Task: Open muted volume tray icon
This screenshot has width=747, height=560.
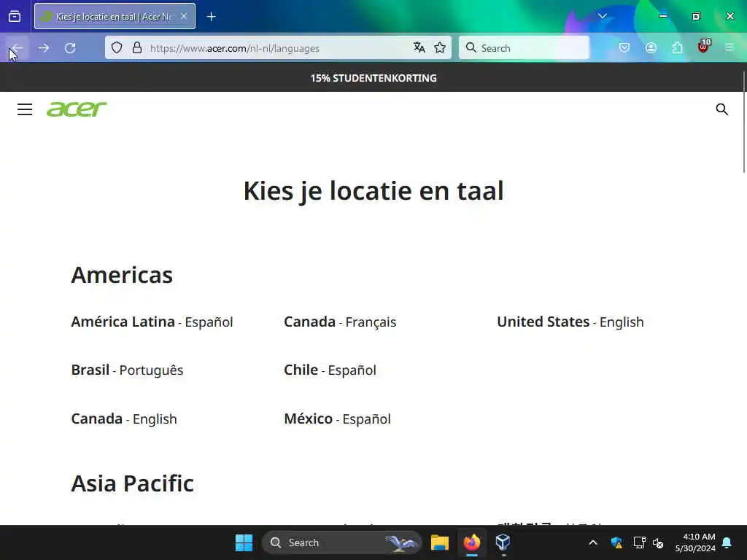Action: [x=659, y=542]
